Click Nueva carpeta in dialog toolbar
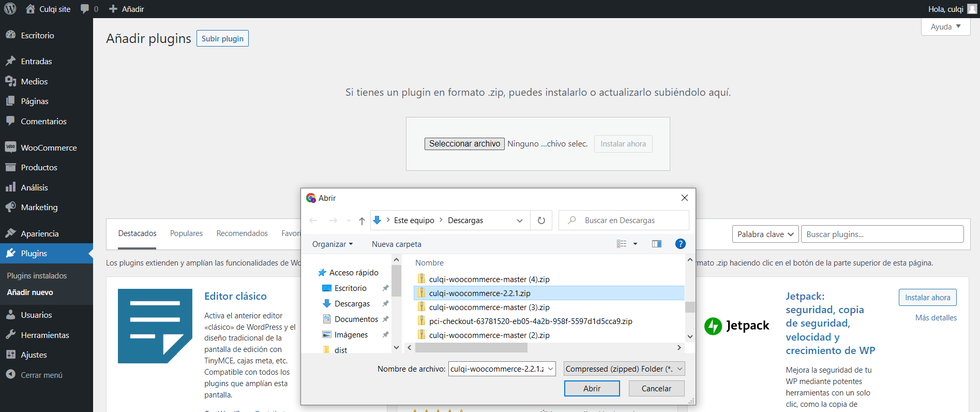 coord(397,244)
